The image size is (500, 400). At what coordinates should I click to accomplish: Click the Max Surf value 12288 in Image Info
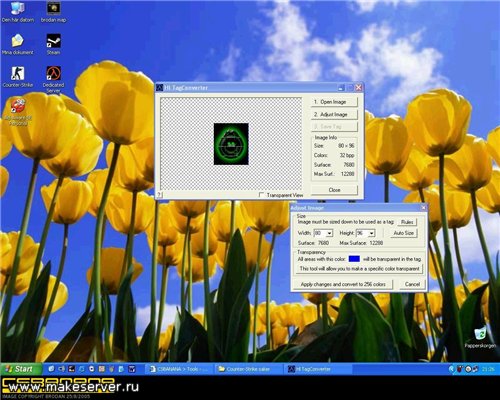(x=348, y=174)
